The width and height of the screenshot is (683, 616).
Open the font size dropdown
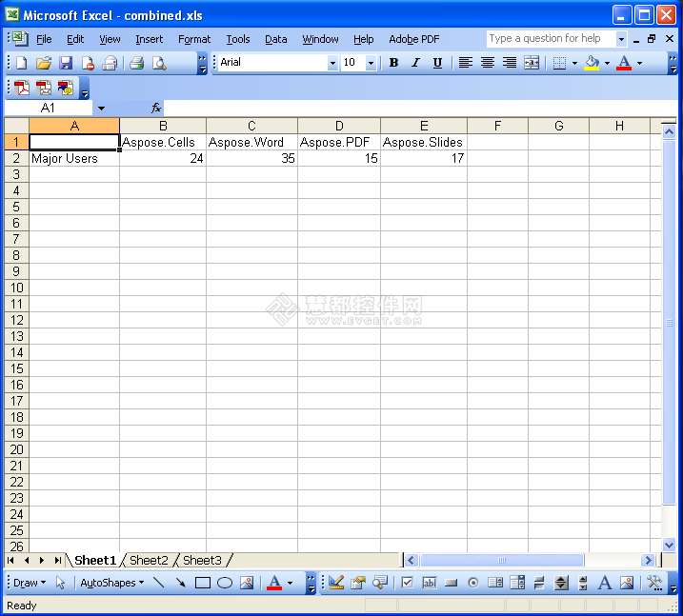click(371, 63)
